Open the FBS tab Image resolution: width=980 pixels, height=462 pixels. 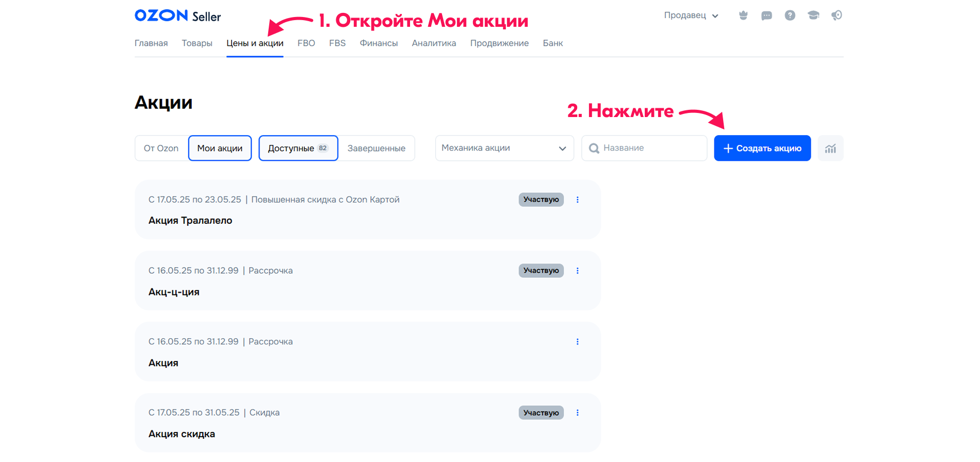point(337,43)
